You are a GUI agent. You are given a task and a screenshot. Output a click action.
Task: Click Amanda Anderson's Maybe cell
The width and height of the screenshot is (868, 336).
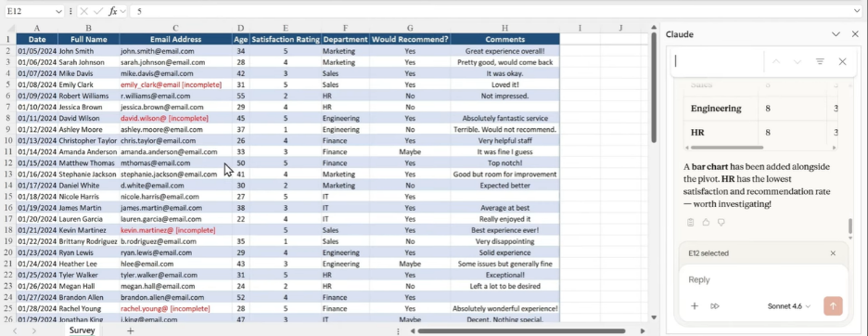pos(410,151)
